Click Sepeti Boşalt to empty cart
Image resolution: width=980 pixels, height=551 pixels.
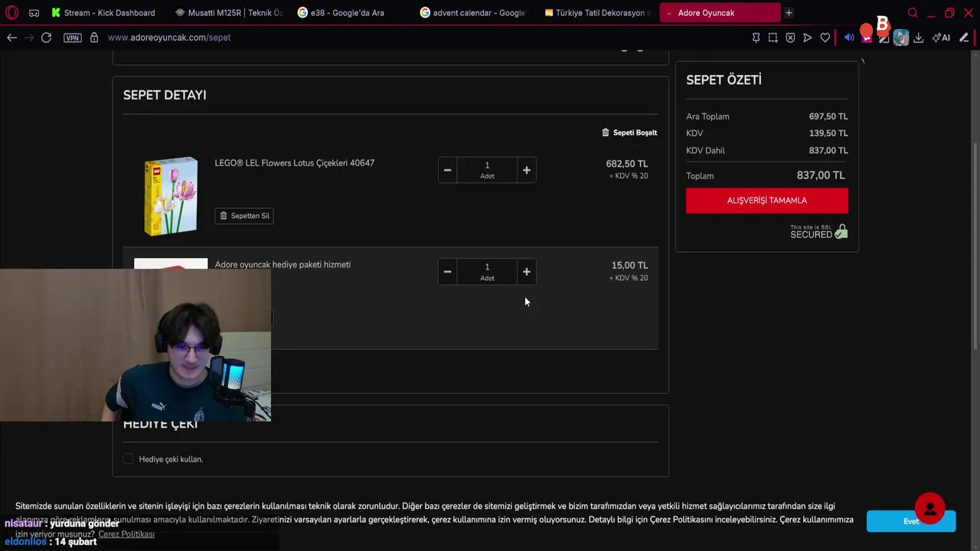tap(635, 132)
